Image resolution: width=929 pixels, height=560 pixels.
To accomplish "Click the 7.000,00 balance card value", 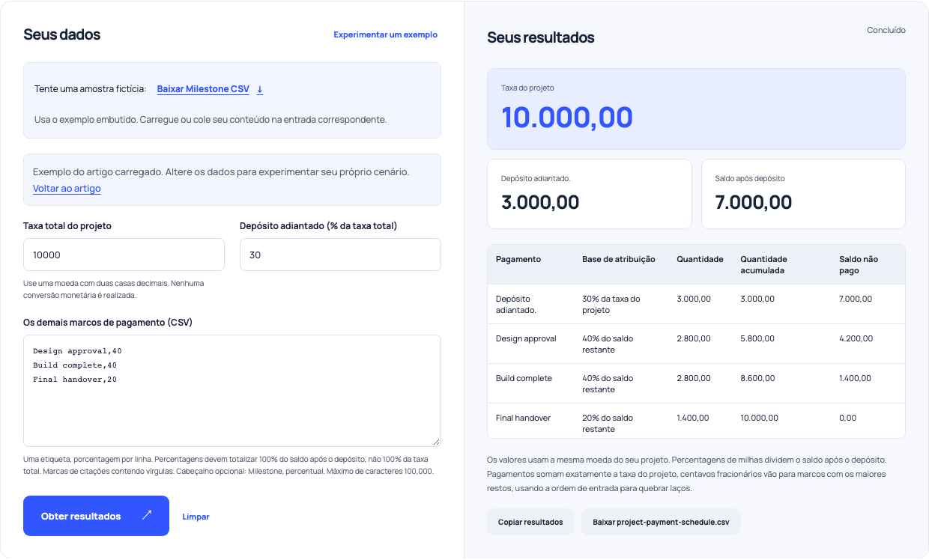I will [x=754, y=202].
